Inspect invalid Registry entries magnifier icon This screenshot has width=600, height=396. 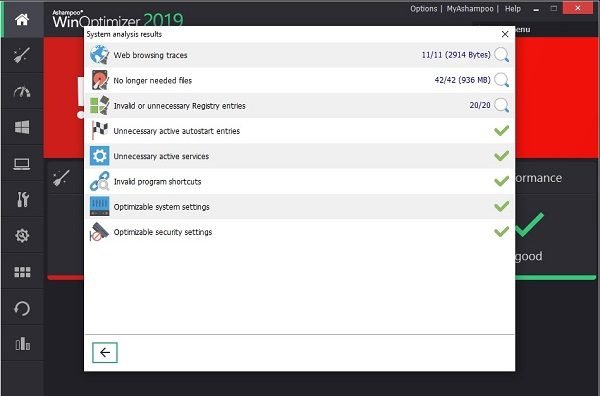501,105
